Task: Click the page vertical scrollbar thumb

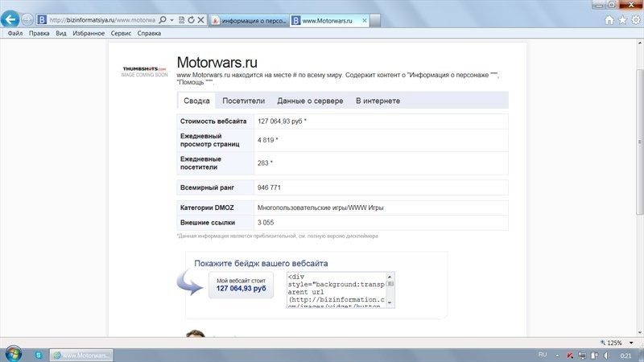Action: click(640, 142)
